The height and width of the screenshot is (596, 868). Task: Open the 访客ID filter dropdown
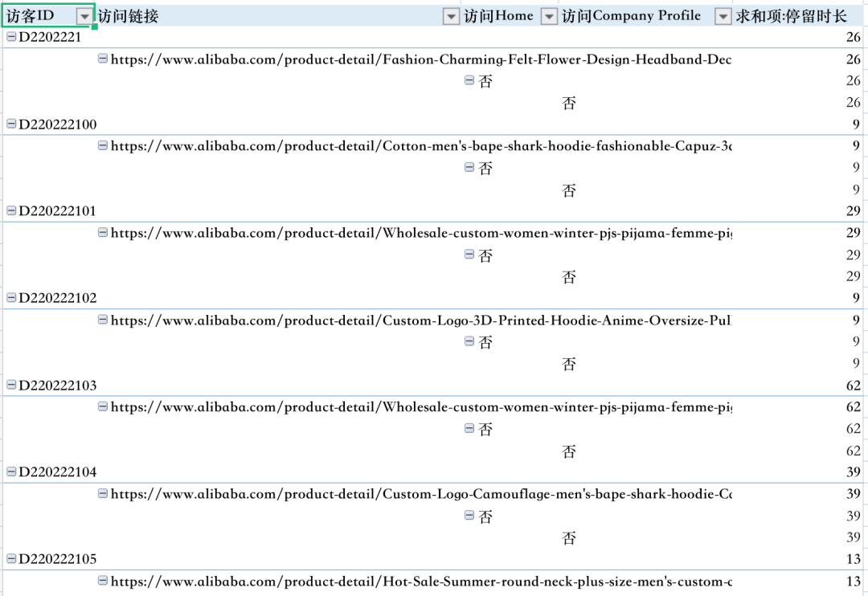pos(84,17)
